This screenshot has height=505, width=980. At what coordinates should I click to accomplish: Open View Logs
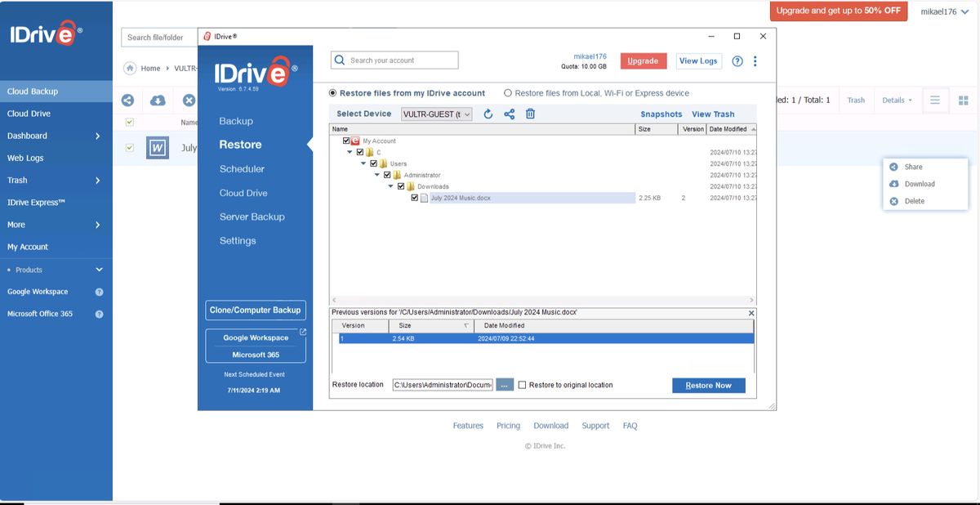point(698,60)
